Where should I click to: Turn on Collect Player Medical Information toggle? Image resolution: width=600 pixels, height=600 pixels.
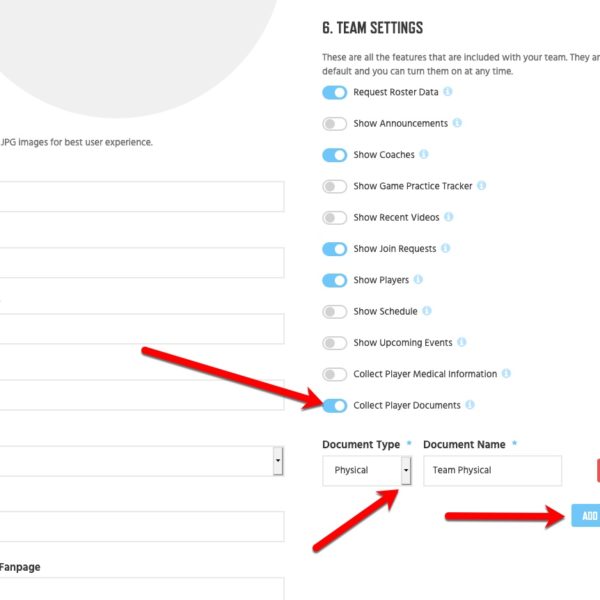pos(334,374)
